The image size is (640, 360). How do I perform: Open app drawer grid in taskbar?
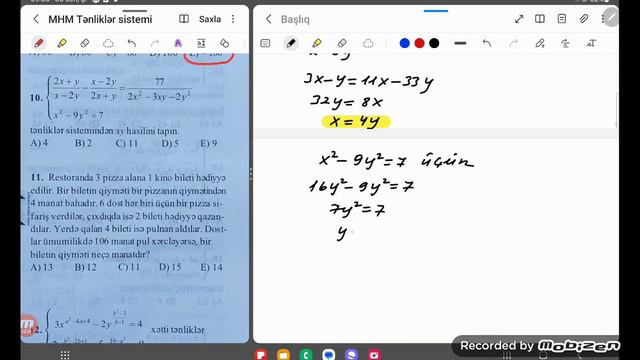[65, 355]
